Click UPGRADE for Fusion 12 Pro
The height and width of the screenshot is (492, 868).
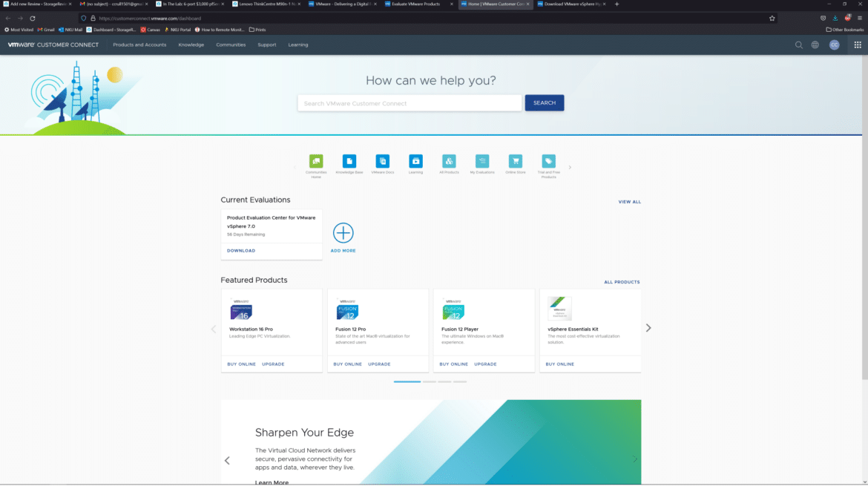click(379, 364)
